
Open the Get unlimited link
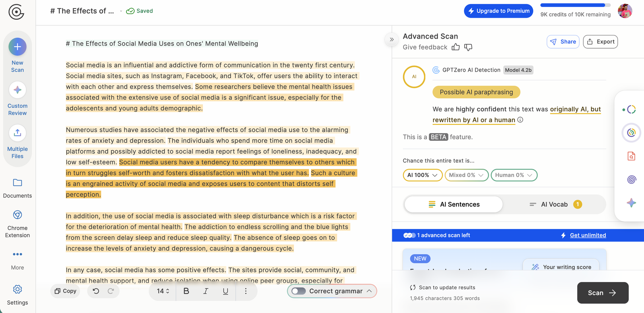click(588, 235)
